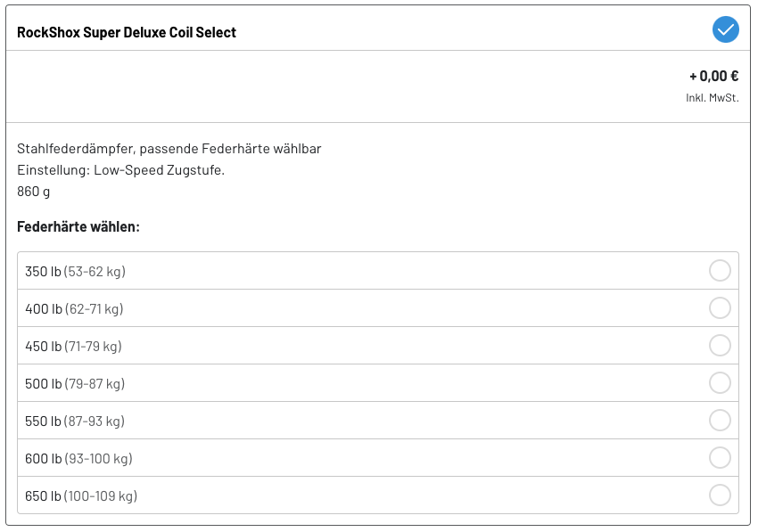The width and height of the screenshot is (758, 532).
Task: Click the '(71–79 kg)' rider weight text
Action: pos(93,347)
